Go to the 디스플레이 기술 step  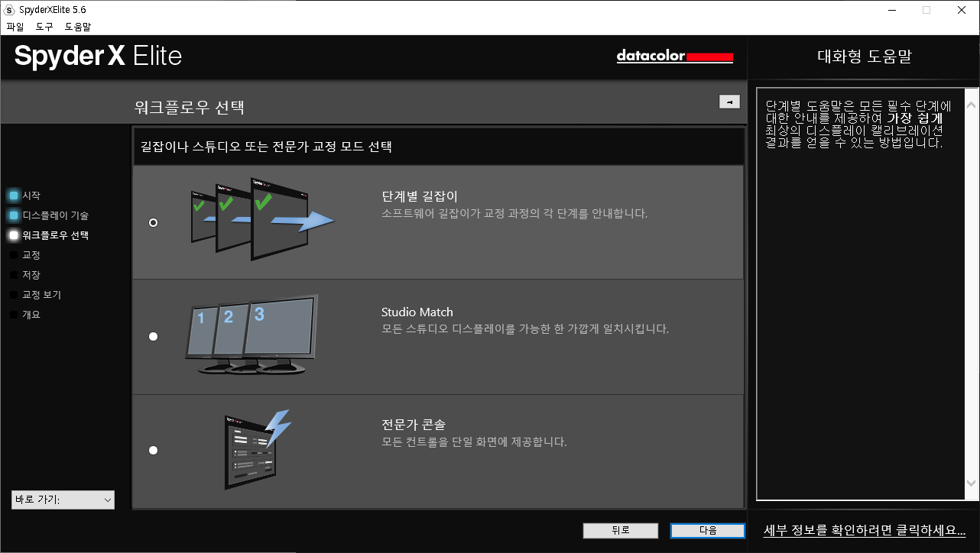point(56,215)
